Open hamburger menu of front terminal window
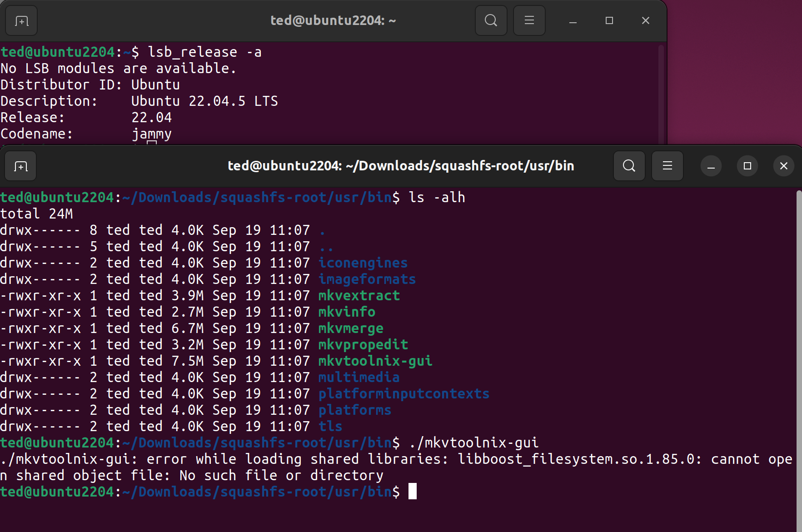 667,166
